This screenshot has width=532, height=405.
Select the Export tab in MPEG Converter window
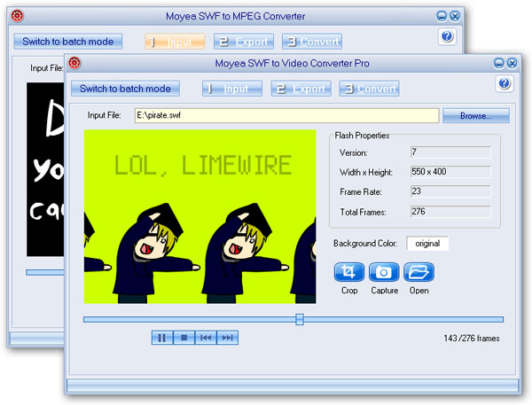point(244,42)
